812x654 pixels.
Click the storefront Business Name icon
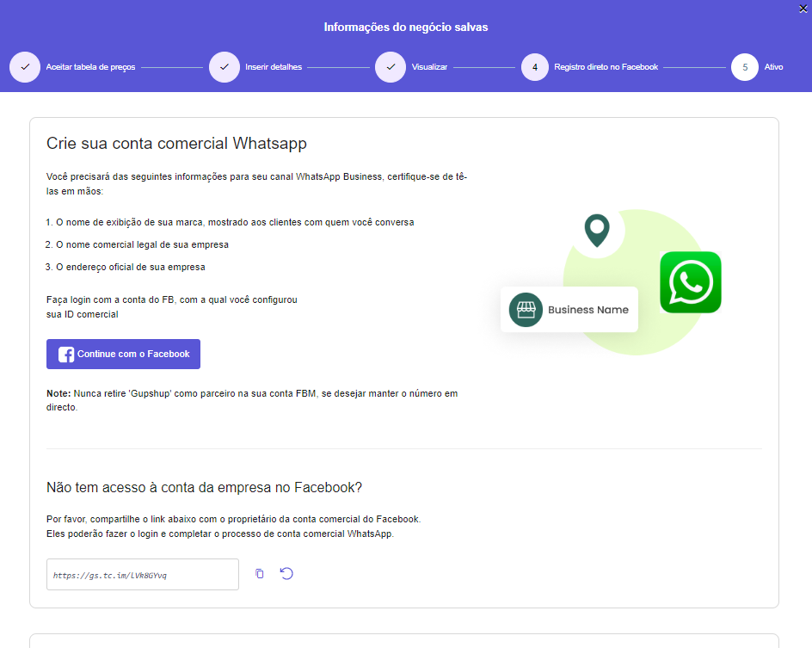pyautogui.click(x=526, y=310)
